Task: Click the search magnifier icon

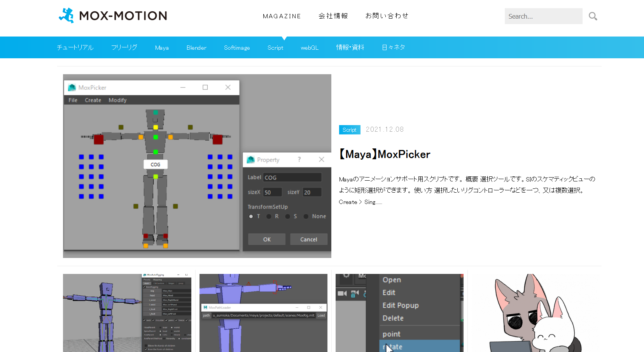Action: click(x=593, y=16)
